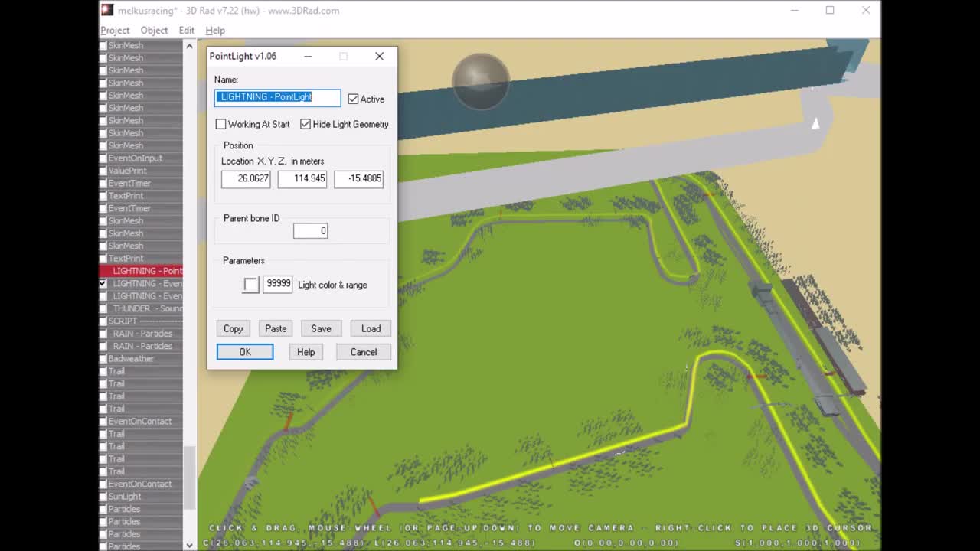Enable the THUNDER - Sound object
980x551 pixels.
[x=102, y=308]
